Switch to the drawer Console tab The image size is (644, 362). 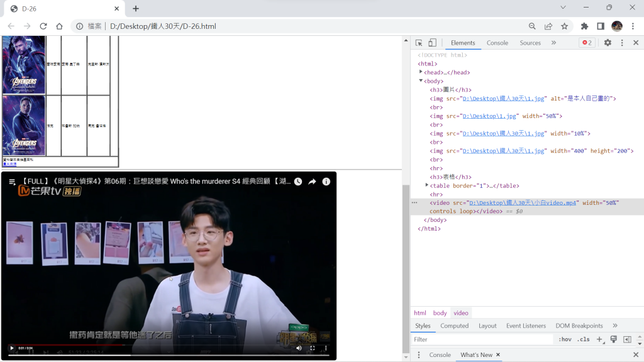[440, 354]
